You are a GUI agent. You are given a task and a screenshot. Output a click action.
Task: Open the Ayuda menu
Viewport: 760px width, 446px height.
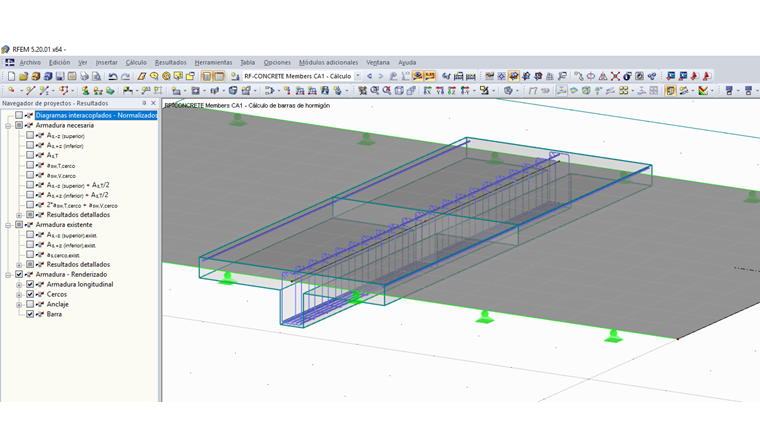click(x=407, y=63)
